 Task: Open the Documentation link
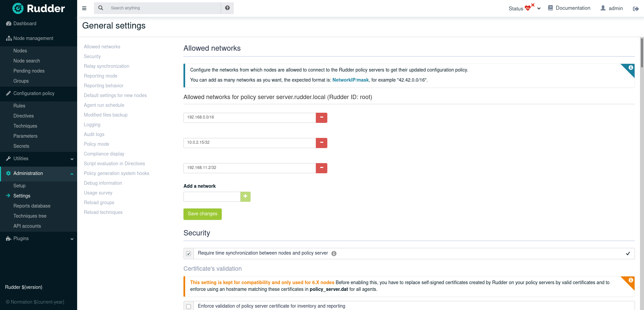point(569,8)
